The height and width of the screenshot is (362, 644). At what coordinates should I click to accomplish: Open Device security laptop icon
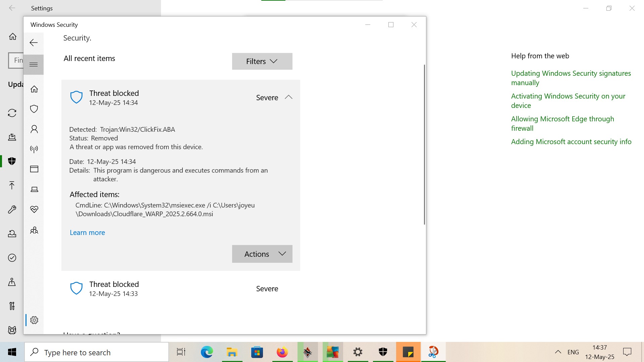[34, 189]
